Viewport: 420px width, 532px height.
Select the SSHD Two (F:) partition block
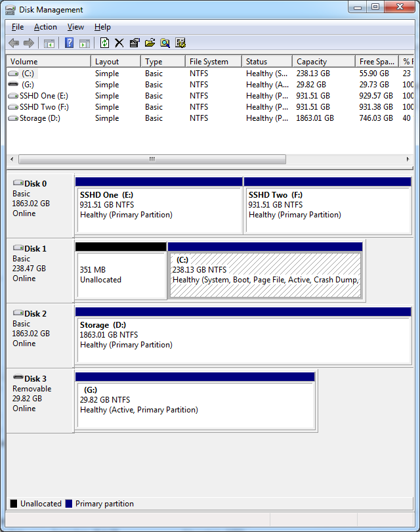(x=327, y=206)
